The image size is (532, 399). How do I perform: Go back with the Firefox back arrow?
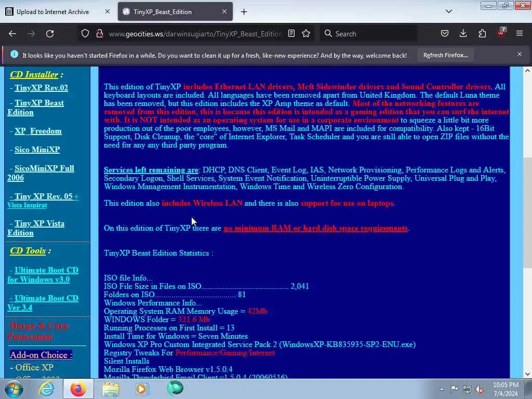click(12, 34)
